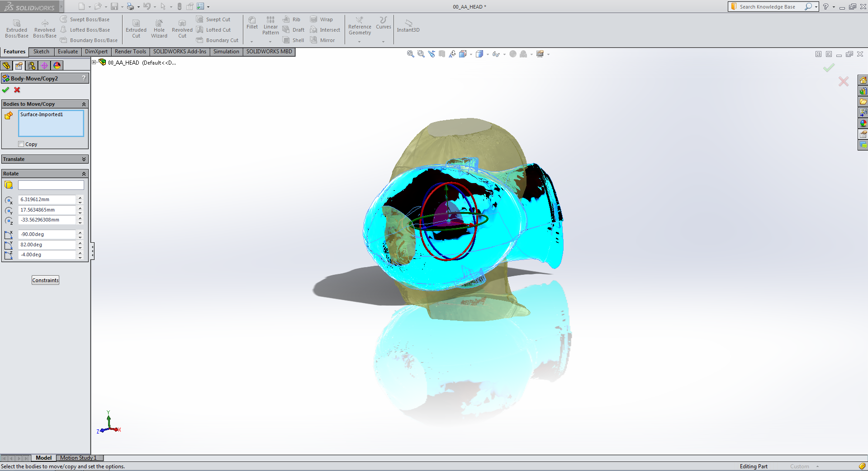The height and width of the screenshot is (471, 868).
Task: Open the Curves dropdown arrow
Action: click(x=383, y=42)
